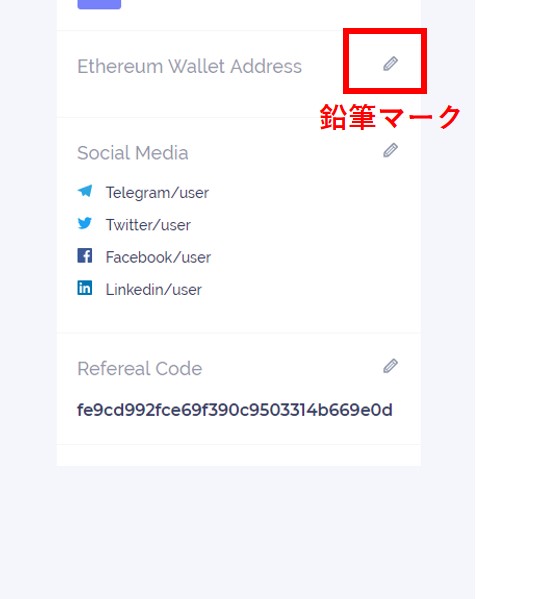Click the white panel right of card
Viewport: 558px width, 599px height.
coord(516,300)
